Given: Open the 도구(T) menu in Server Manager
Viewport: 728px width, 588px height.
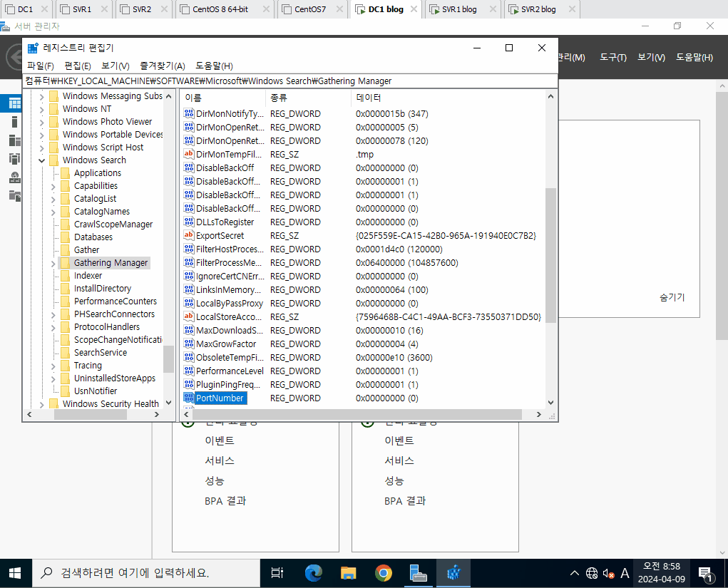Looking at the screenshot, I should click(613, 58).
